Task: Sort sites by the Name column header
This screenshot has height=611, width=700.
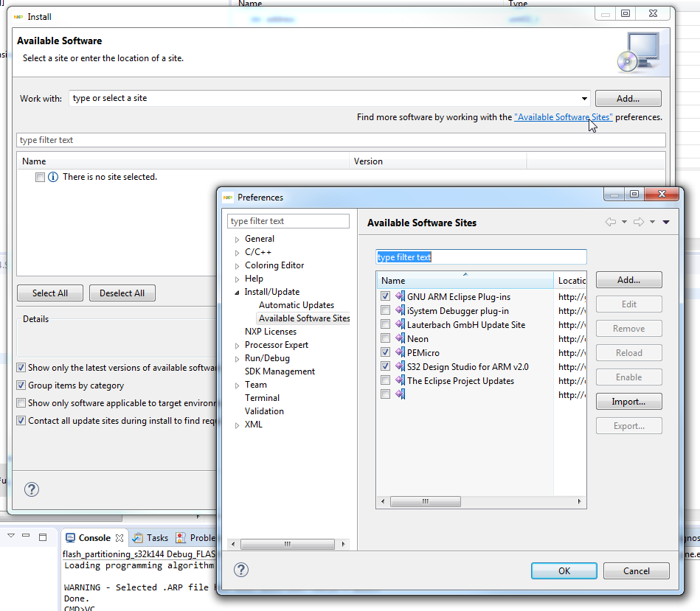Action: (464, 281)
